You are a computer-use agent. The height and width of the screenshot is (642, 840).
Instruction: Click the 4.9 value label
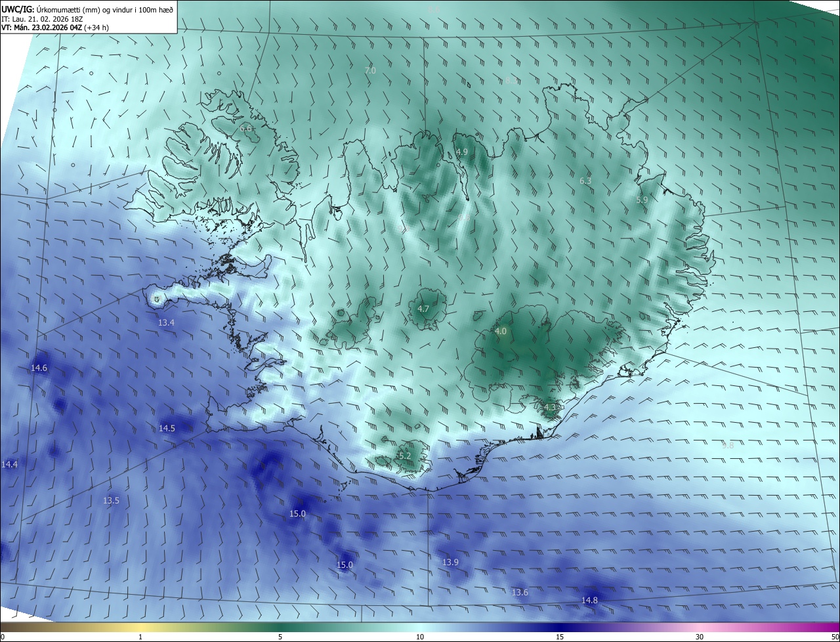461,152
